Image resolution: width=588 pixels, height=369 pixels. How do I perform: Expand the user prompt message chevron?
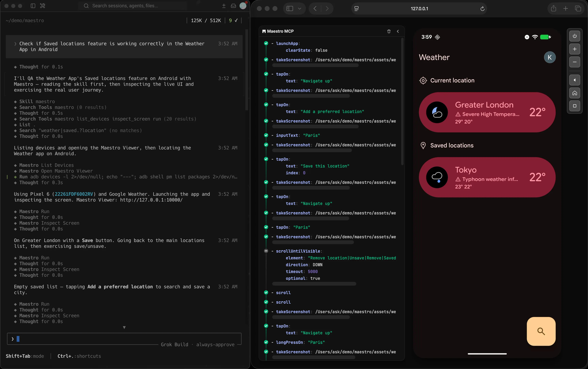pyautogui.click(x=15, y=44)
